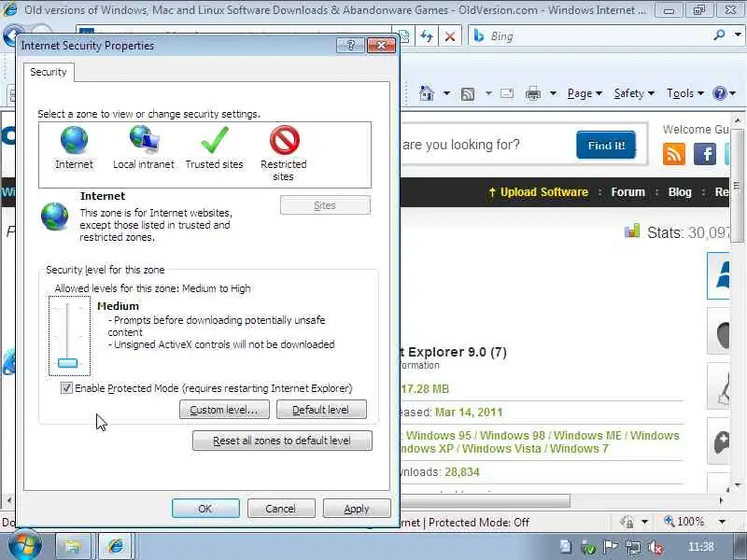747x560 pixels.
Task: Open the Feeds button dropdown arrow
Action: pyautogui.click(x=488, y=93)
